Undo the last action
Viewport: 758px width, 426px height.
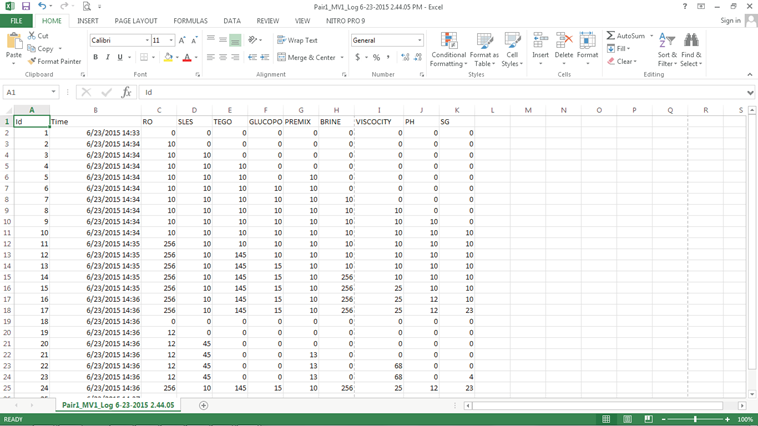(42, 6)
